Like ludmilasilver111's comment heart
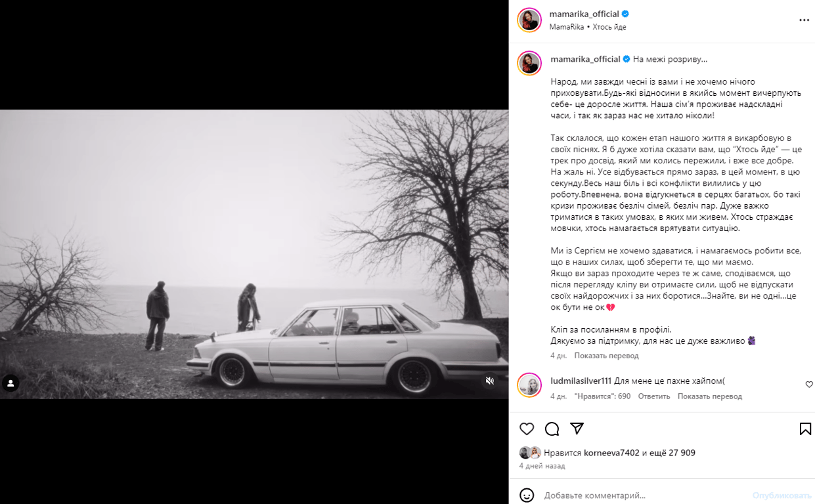Screen dimensions: 815x504 click(809, 385)
